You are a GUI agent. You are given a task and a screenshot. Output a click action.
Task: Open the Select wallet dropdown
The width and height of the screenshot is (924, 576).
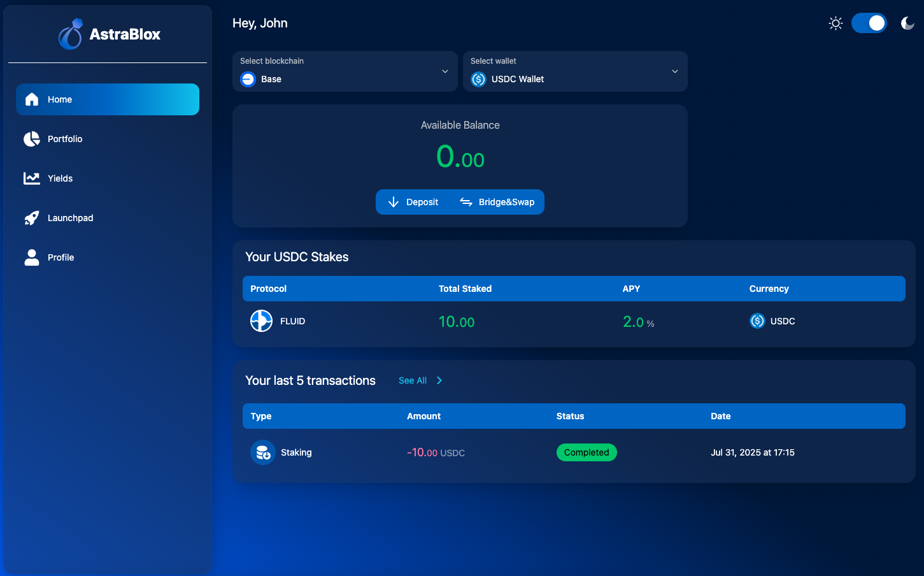574,71
